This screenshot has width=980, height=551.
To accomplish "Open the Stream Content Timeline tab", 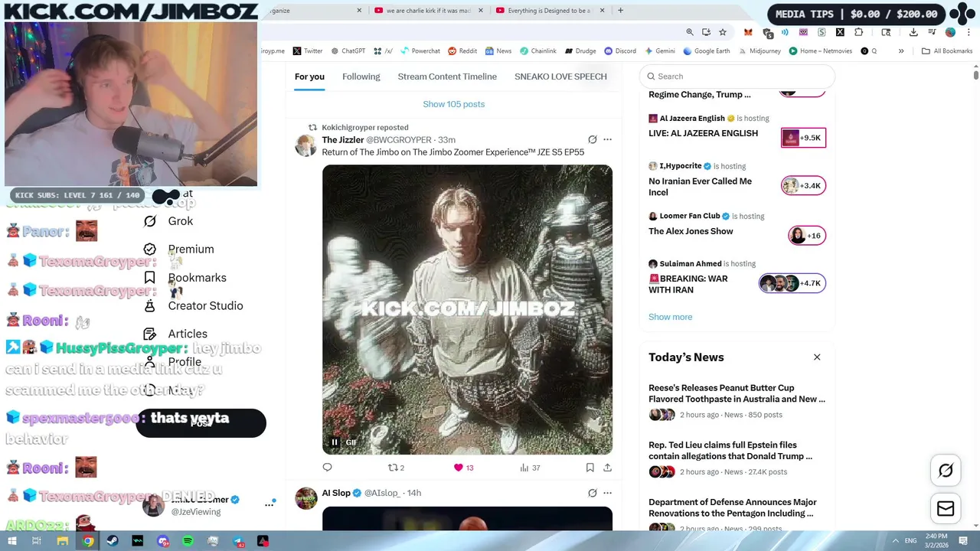I will [447, 77].
